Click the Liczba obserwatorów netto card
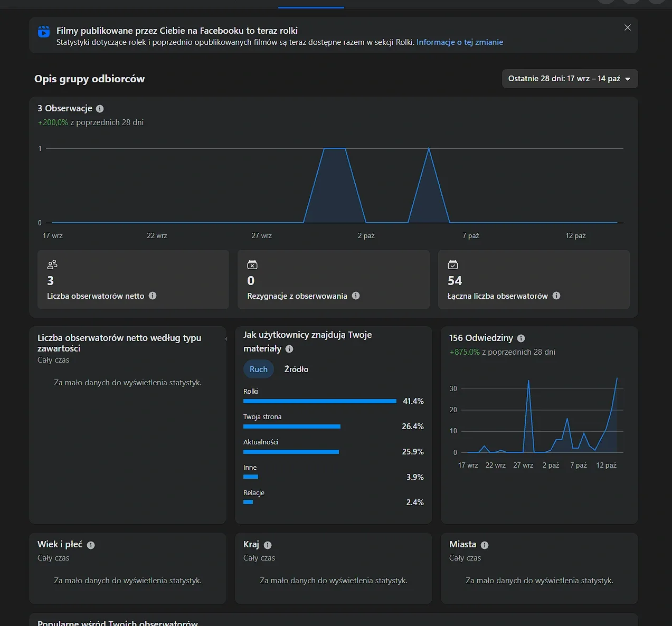Screen dimensions: 672x626 tap(133, 280)
